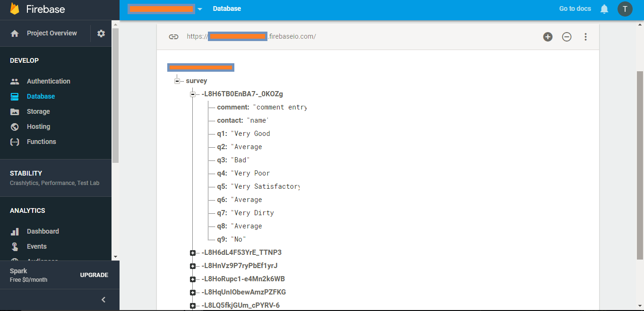
Task: Collapse the survey node
Action: [x=177, y=81]
